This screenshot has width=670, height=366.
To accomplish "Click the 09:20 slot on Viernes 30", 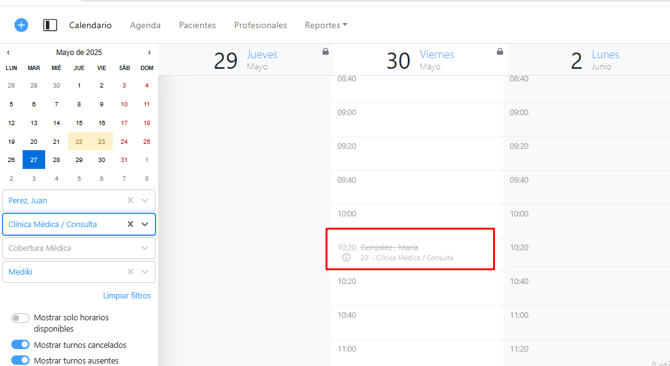I will [417, 154].
